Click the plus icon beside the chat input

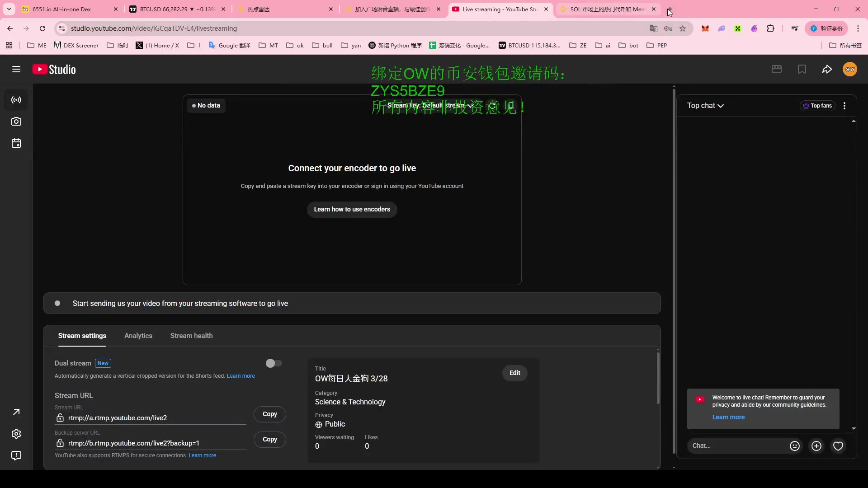[816, 446]
